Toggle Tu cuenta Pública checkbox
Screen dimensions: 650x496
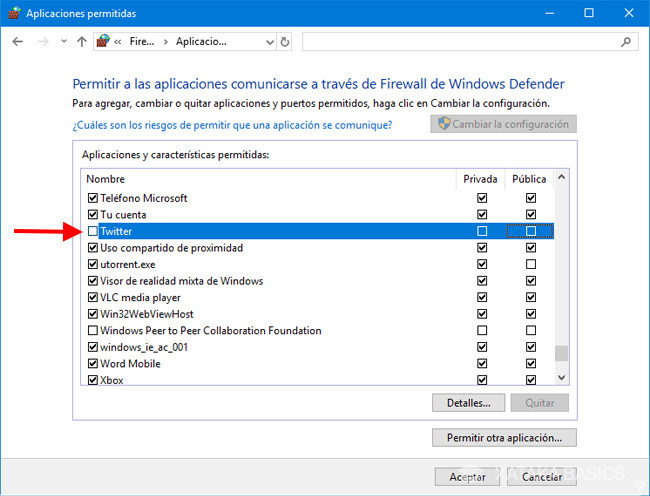pos(531,215)
